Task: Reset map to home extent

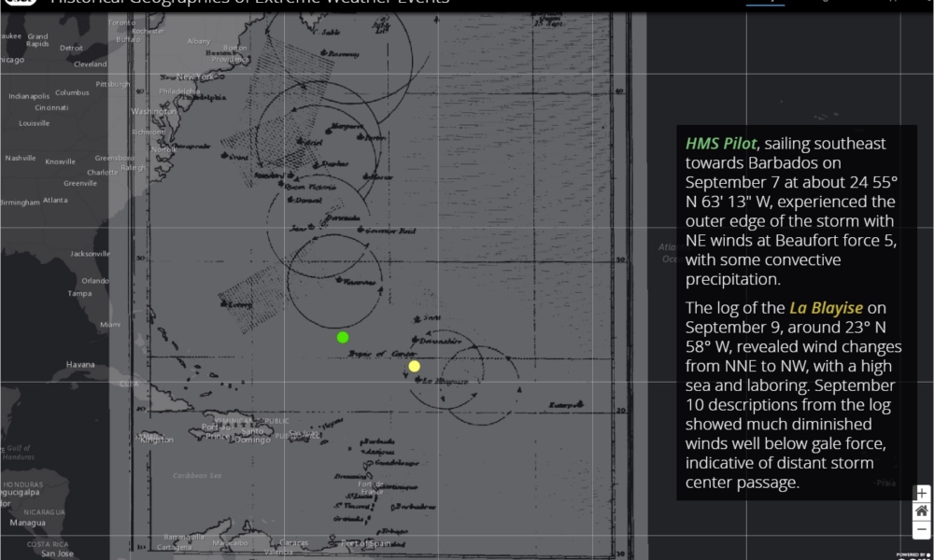Action: [x=922, y=511]
